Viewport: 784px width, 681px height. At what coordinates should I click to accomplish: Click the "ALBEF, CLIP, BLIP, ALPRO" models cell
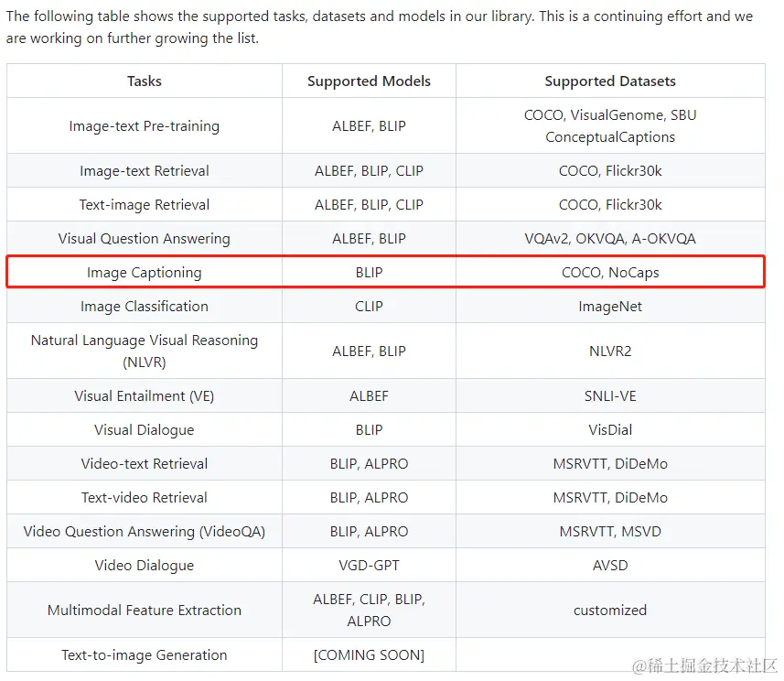(x=369, y=610)
